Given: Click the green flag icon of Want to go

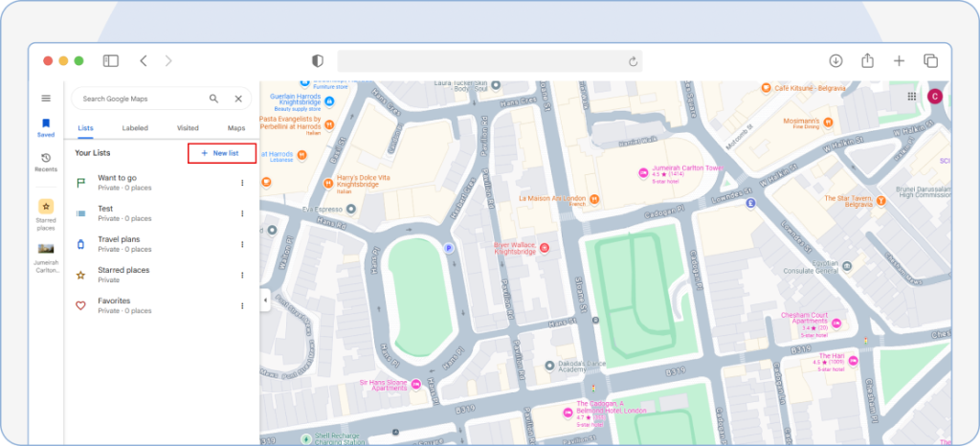Looking at the screenshot, I should [x=80, y=183].
